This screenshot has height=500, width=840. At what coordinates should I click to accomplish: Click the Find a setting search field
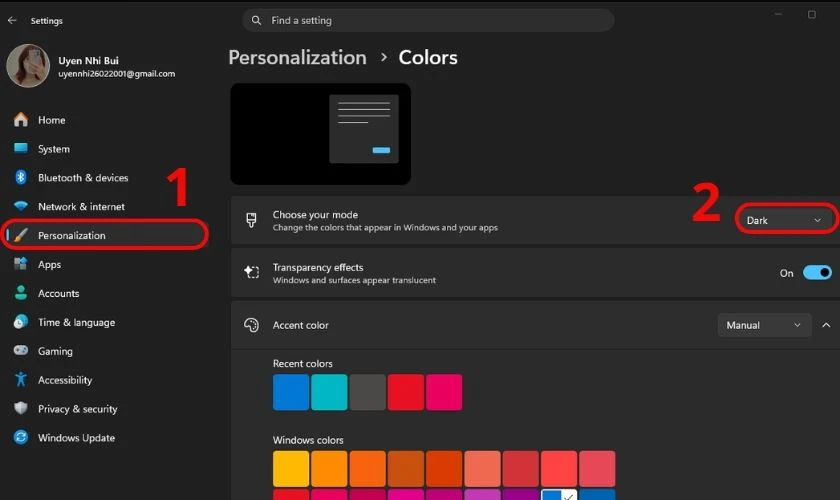(428, 20)
